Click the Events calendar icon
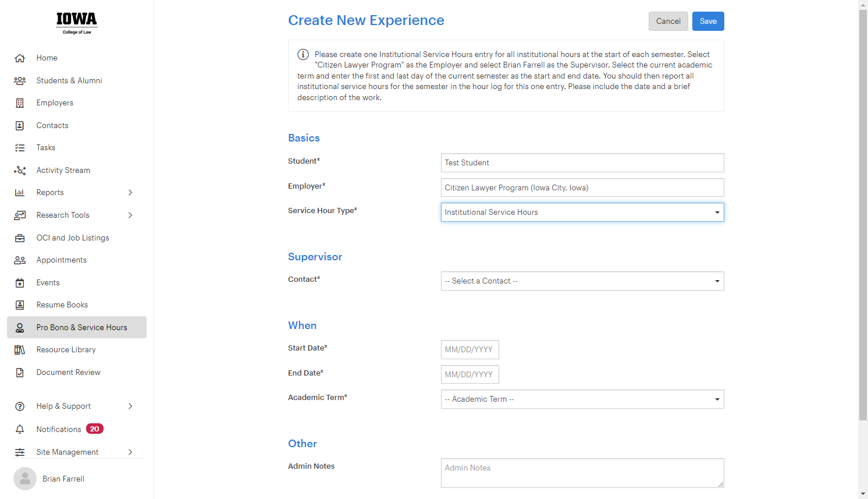 tap(20, 283)
